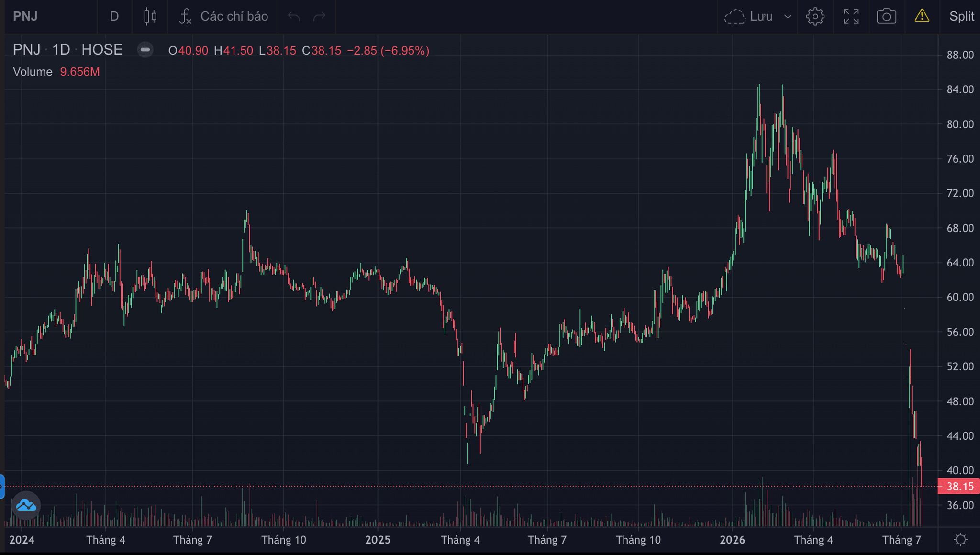This screenshot has width=980, height=555.
Task: Click the 72.00 price scale label
Action: point(960,193)
